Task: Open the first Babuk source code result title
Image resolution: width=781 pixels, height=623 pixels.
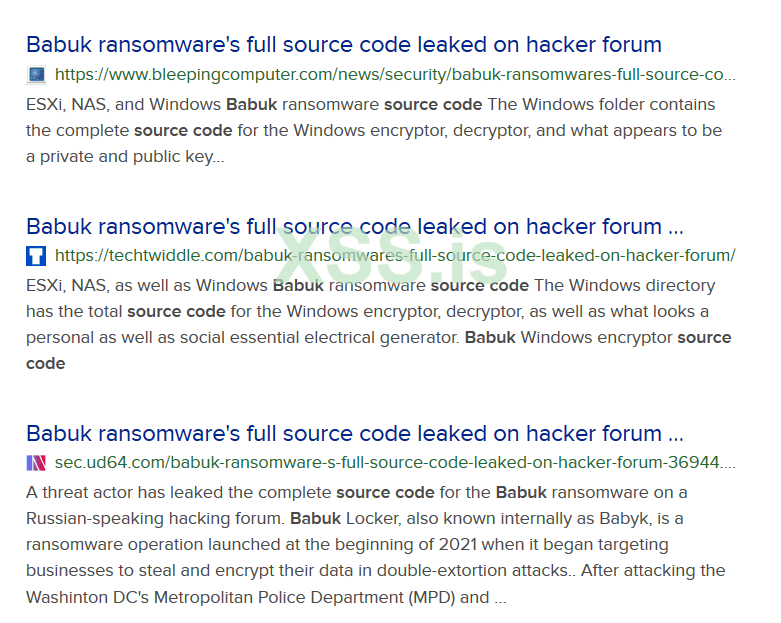Action: coord(343,44)
